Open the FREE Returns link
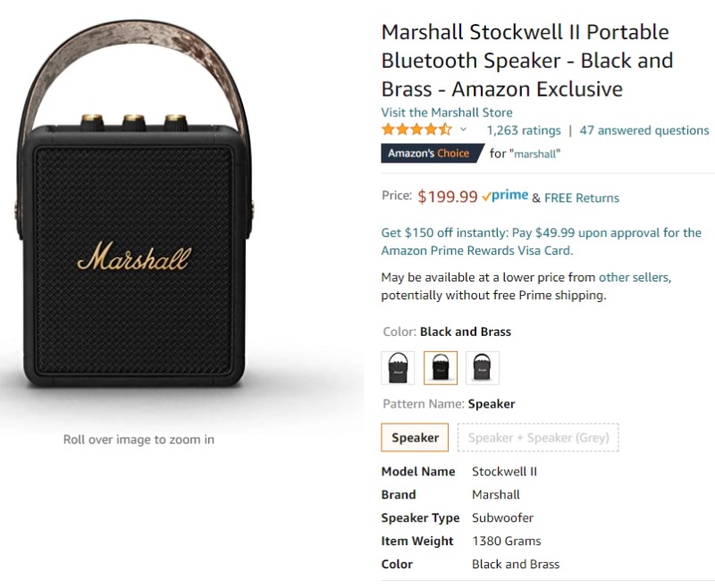The width and height of the screenshot is (715, 588). [x=582, y=197]
